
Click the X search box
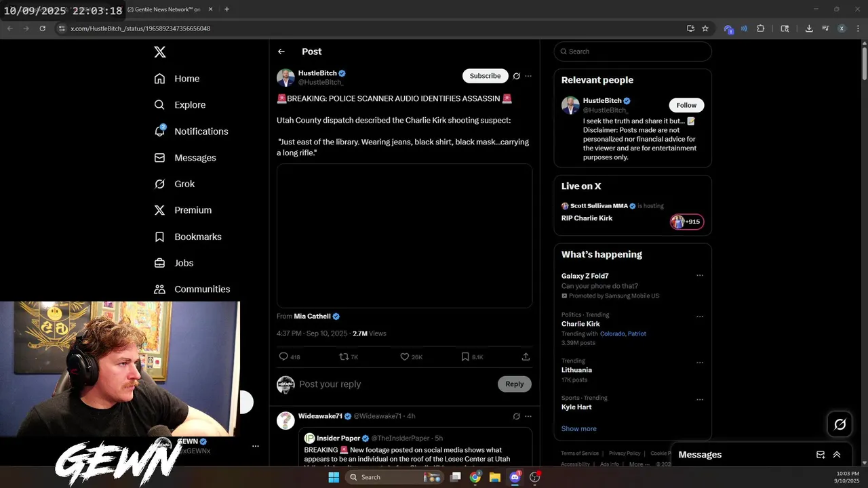[x=633, y=52]
